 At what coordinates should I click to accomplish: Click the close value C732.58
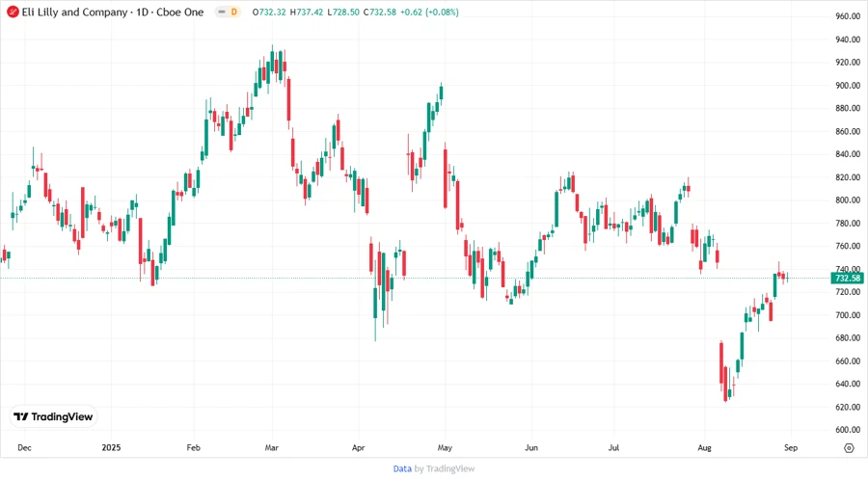coord(380,13)
